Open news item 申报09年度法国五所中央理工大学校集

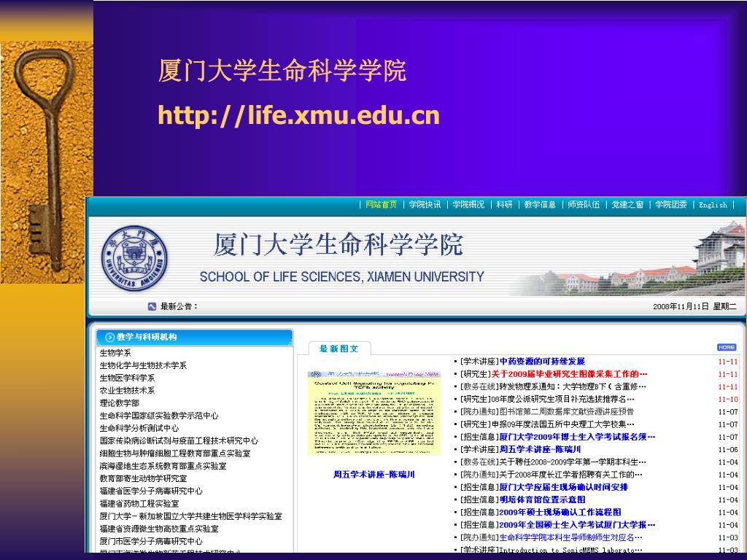point(562,424)
